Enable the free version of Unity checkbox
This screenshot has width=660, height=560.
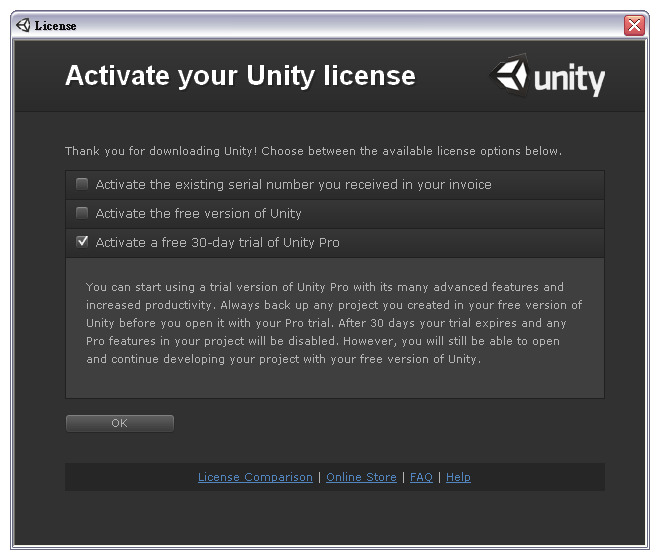pos(82,213)
